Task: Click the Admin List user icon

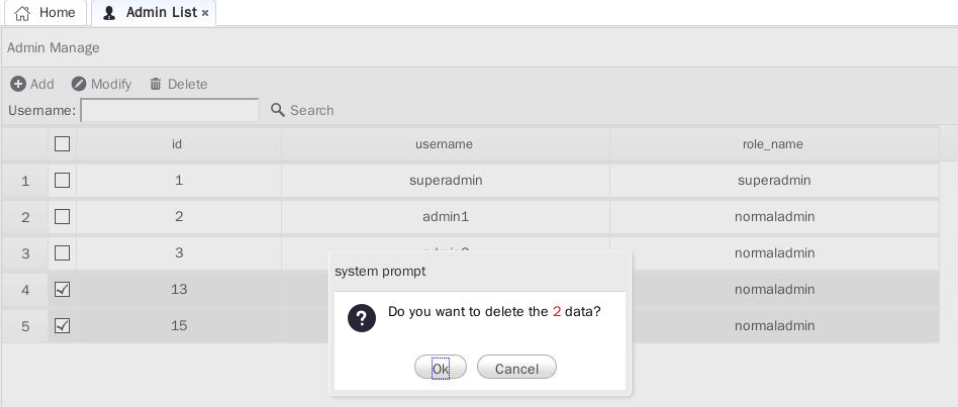Action: click(109, 13)
